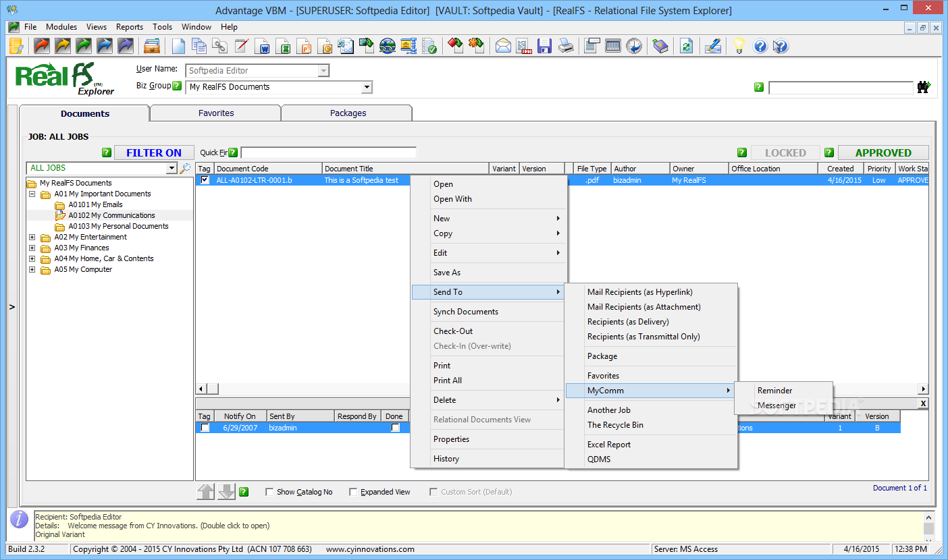Click the purple book toolbar icon
The image size is (948, 560).
pyautogui.click(x=660, y=46)
